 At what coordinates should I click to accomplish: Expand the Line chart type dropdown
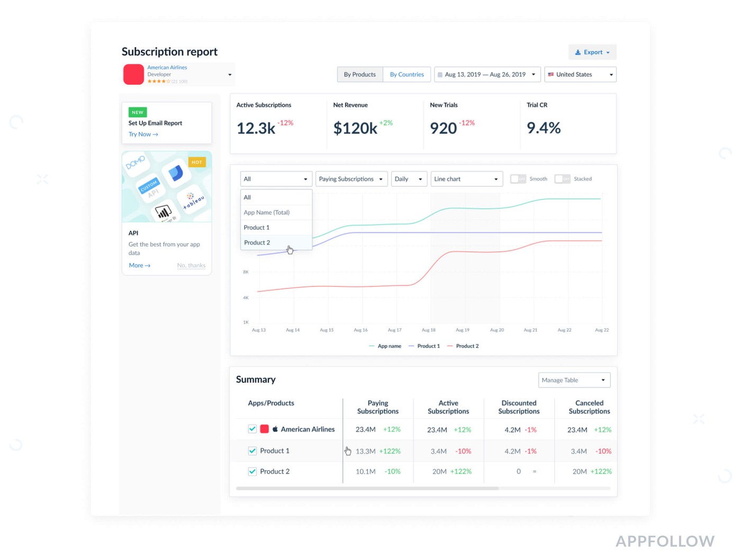click(x=466, y=179)
